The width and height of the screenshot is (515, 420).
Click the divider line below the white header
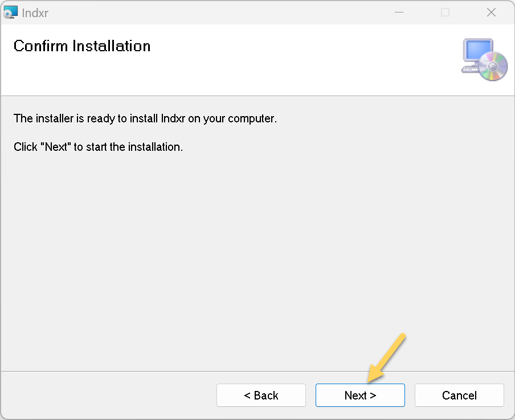point(257,96)
